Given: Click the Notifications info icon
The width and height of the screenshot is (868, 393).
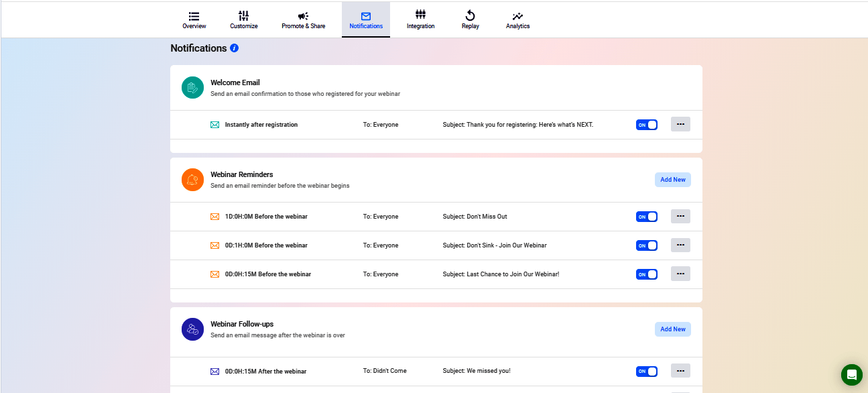Looking at the screenshot, I should (234, 48).
